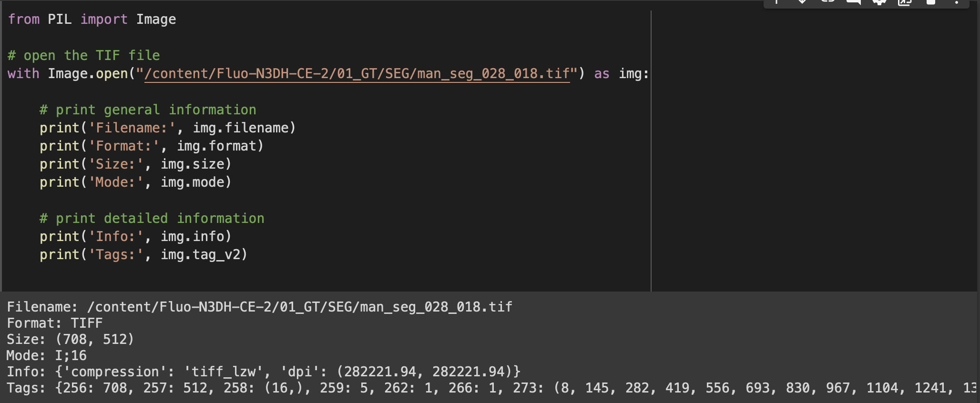
Task: Open more cell actions menu
Action: click(x=956, y=2)
